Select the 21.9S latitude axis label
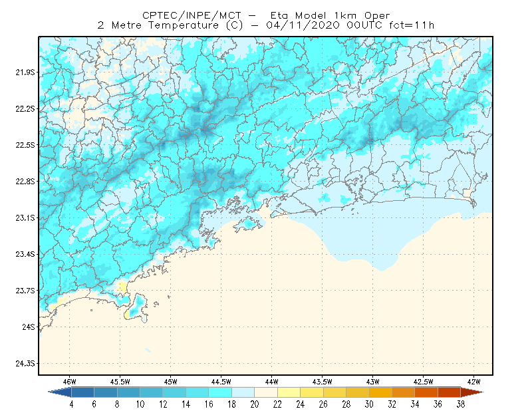The image size is (532, 411). point(25,72)
